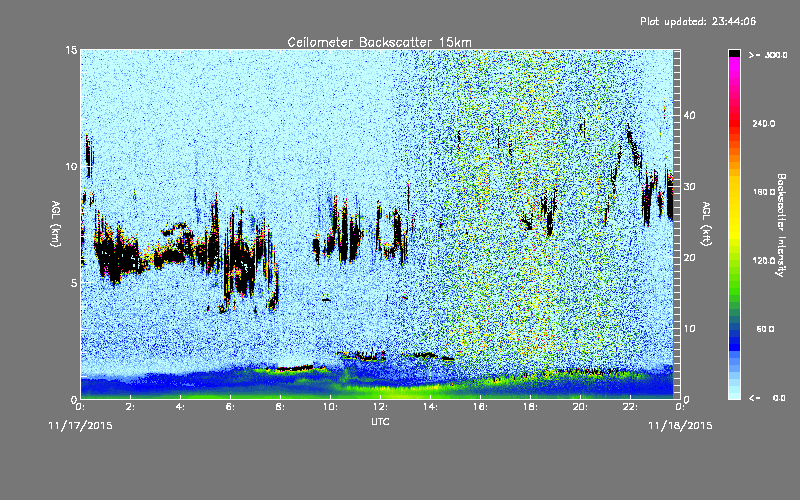800x500 pixels.
Task: Click the 14: hour tick label
Action: 431,407
